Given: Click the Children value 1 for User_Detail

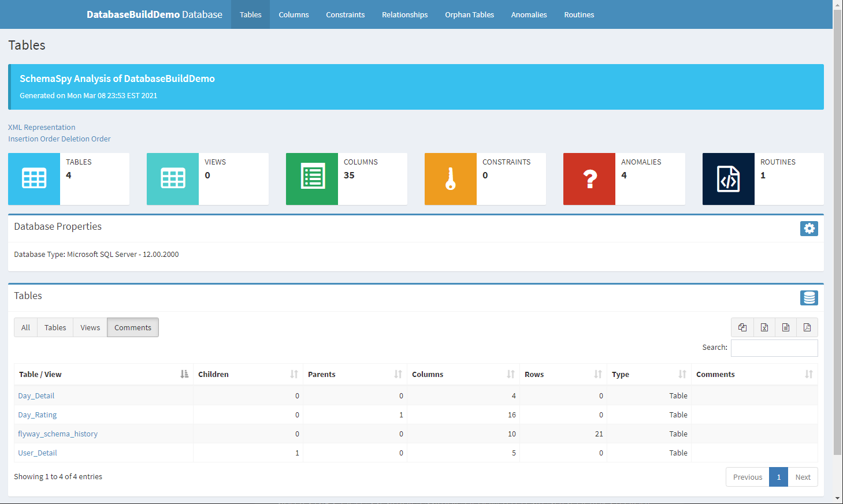Looking at the screenshot, I should coord(297,453).
